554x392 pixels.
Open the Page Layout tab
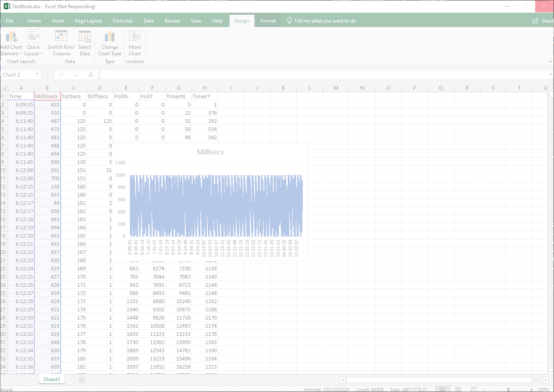[x=88, y=21]
